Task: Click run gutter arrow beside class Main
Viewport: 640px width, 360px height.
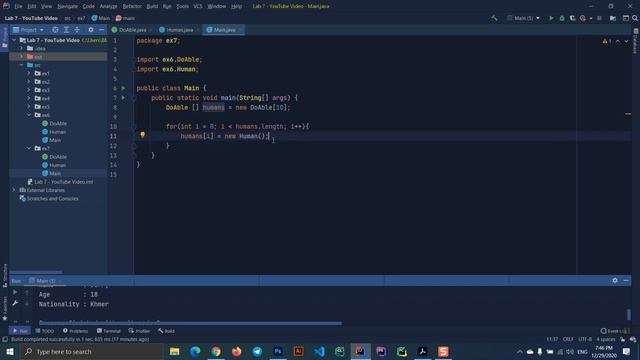Action: (123, 88)
